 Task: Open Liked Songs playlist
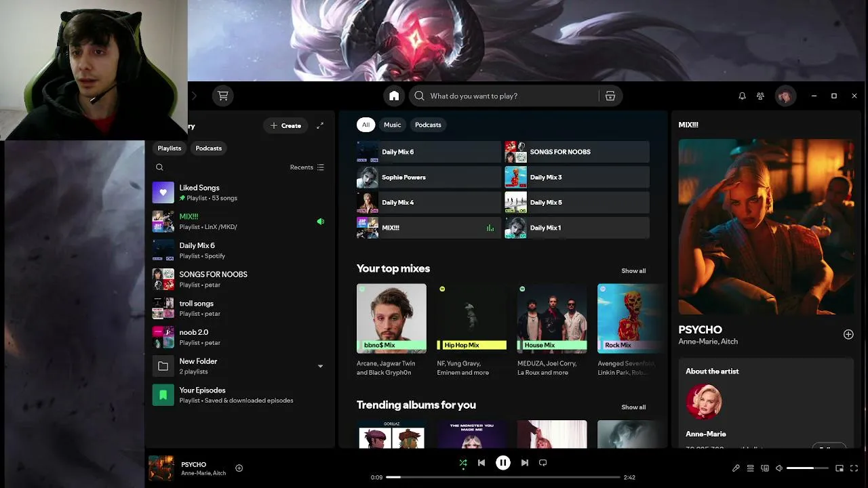239,192
